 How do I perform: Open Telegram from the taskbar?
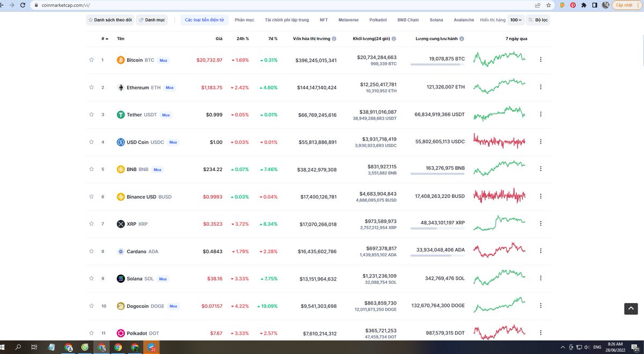click(152, 347)
